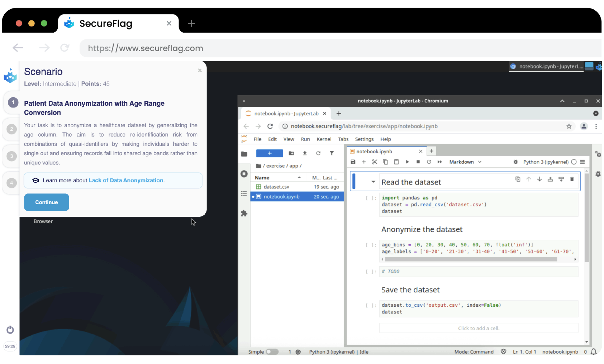Close the Scenario panel with X

pyautogui.click(x=200, y=70)
